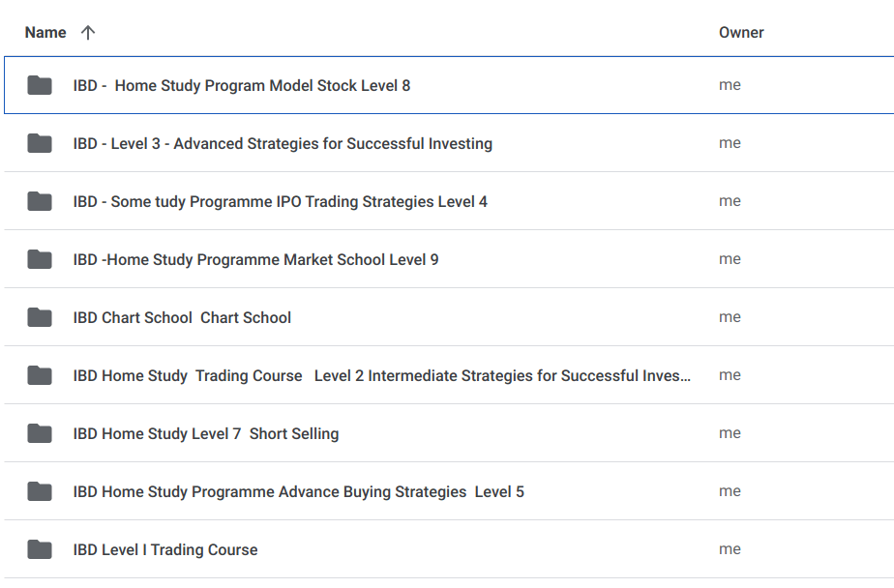Click the folder icon for Level 7 Short Selling
The width and height of the screenshot is (894, 588).
39,433
